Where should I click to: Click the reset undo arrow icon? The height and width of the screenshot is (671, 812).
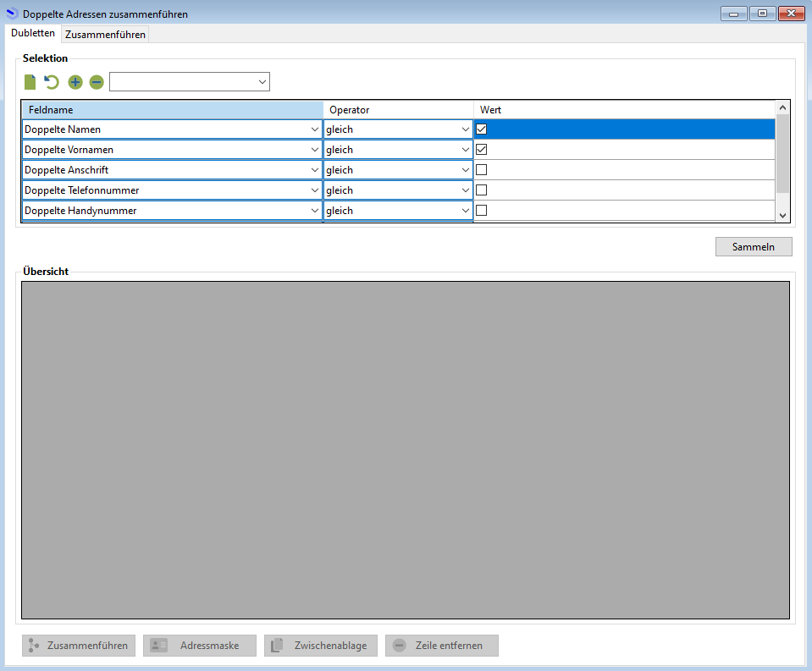[52, 82]
